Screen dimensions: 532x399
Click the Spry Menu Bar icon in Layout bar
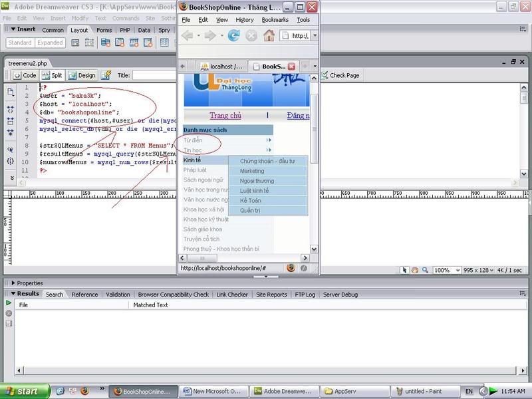(x=106, y=43)
